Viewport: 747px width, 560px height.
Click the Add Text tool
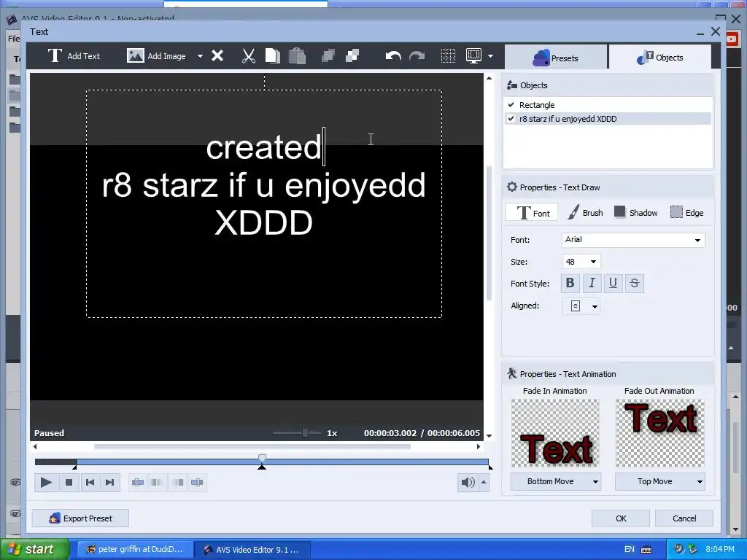click(74, 55)
